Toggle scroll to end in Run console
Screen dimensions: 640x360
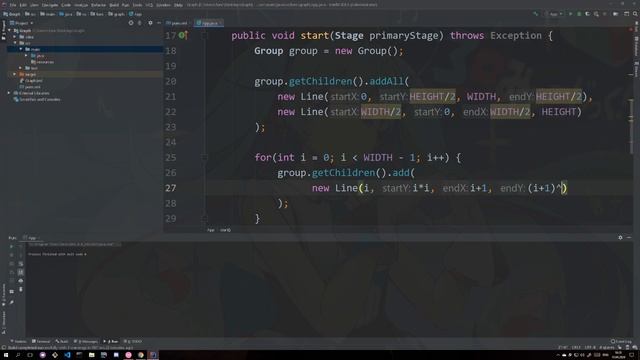[21, 272]
